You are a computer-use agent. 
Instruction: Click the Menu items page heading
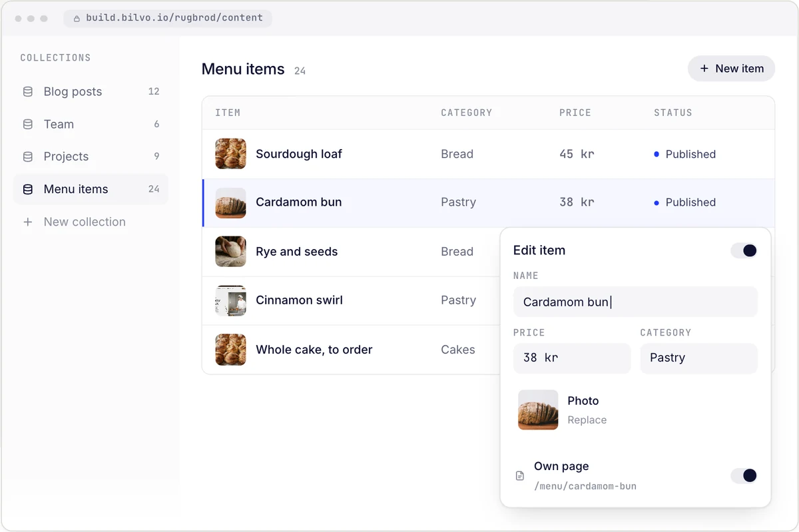(x=243, y=69)
